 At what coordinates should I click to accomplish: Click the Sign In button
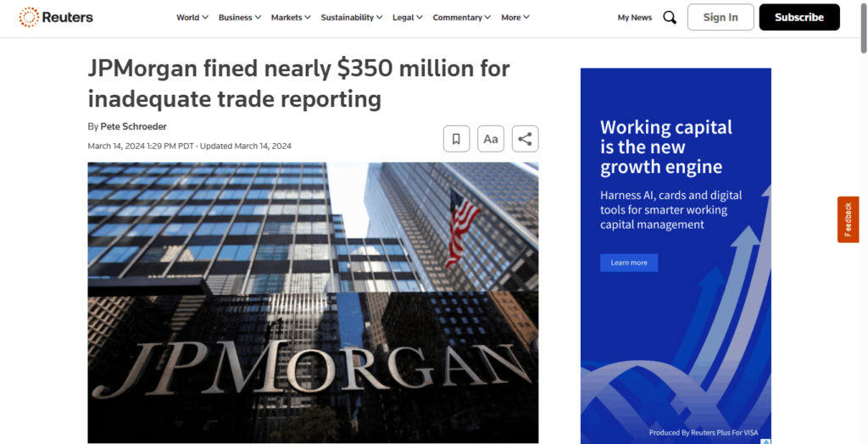[x=721, y=17]
